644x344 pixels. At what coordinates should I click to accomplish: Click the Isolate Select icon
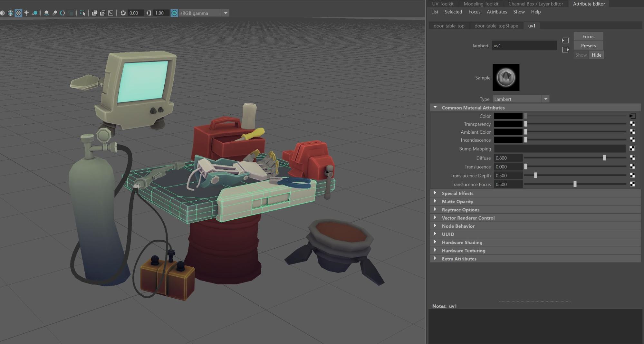(82, 13)
